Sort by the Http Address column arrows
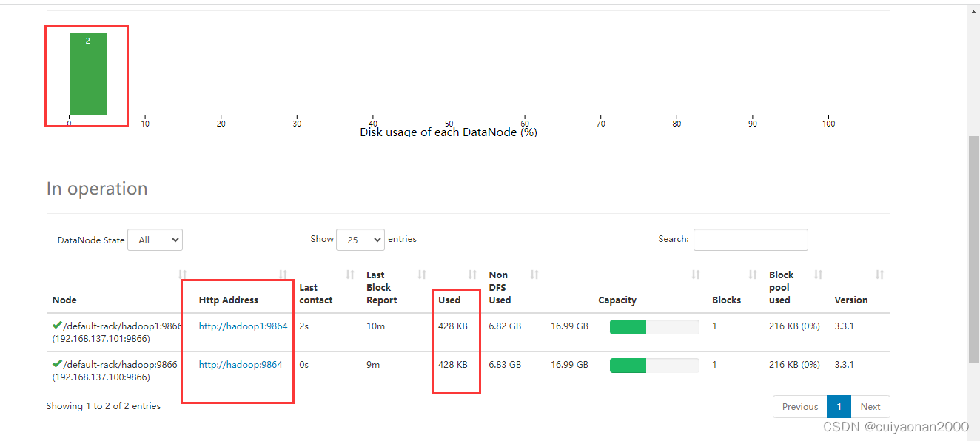This screenshot has height=441, width=980. (x=283, y=275)
